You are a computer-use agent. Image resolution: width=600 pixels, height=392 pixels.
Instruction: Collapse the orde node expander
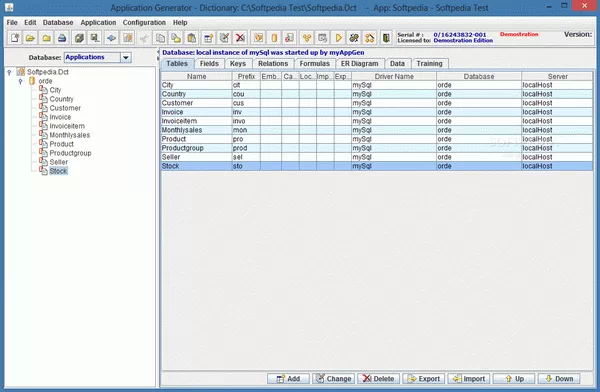coord(21,81)
